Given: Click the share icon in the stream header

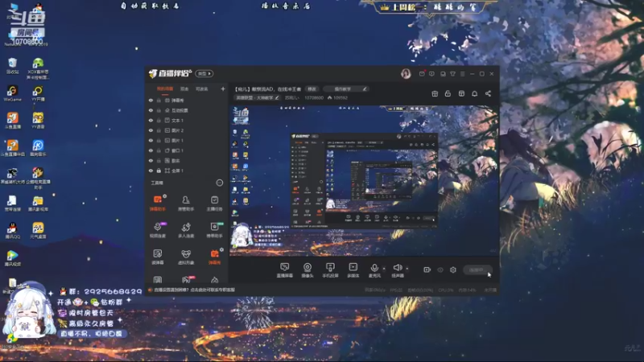Looking at the screenshot, I should pyautogui.click(x=488, y=93).
